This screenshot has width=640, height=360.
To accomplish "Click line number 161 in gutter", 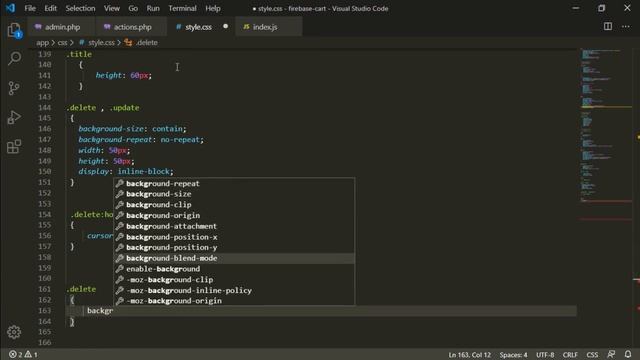I will point(44,289).
